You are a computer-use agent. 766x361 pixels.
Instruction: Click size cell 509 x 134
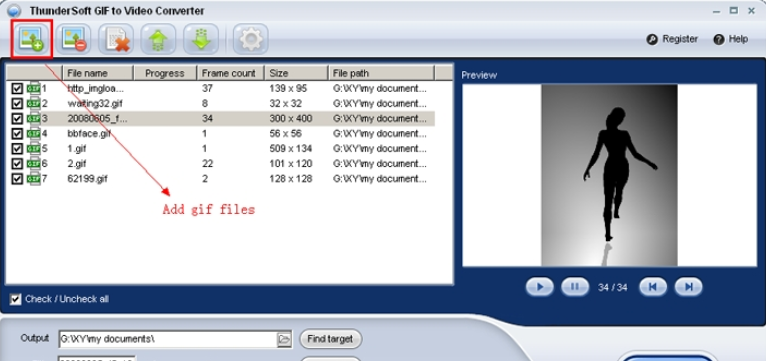pos(291,149)
